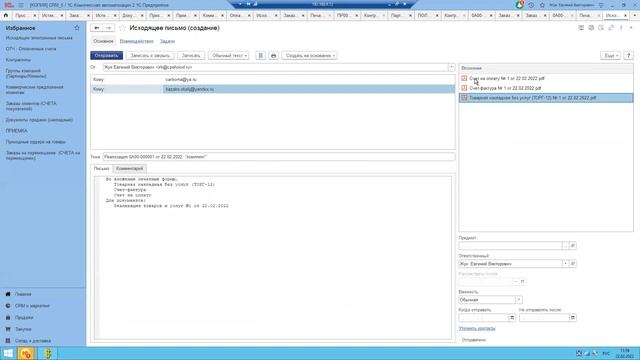Click the second pinned taskbar application
This screenshot has width=640, height=360.
(48, 353)
